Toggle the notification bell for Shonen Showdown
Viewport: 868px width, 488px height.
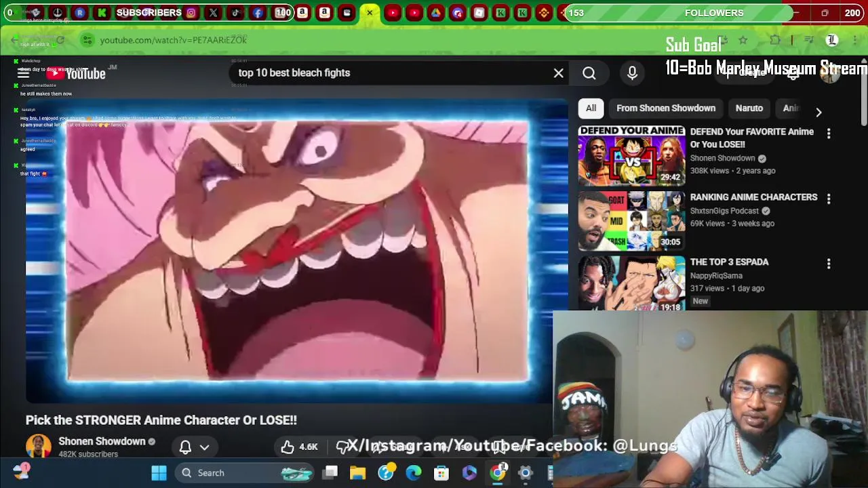(184, 447)
